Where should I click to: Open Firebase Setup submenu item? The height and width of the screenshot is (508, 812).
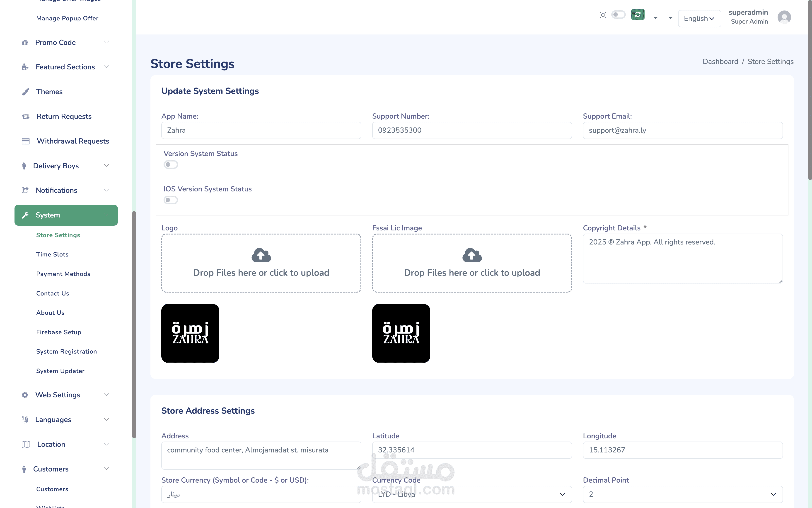[59, 332]
